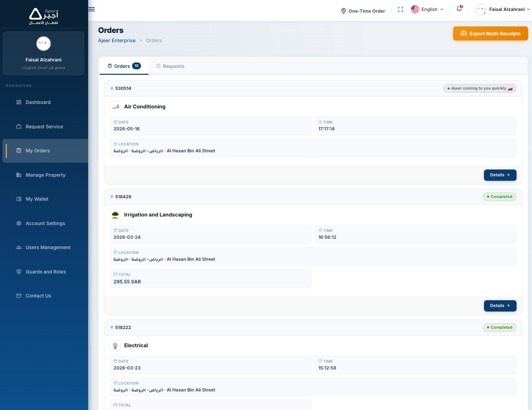Image resolution: width=532 pixels, height=410 pixels.
Task: Click the Air Conditioning service icon
Action: coord(115,107)
